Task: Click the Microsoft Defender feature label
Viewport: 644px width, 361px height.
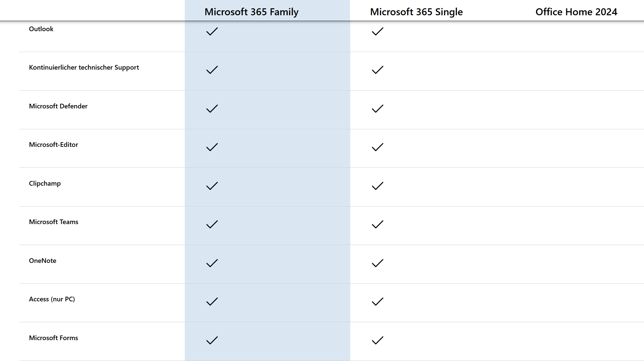Action: coord(58,106)
